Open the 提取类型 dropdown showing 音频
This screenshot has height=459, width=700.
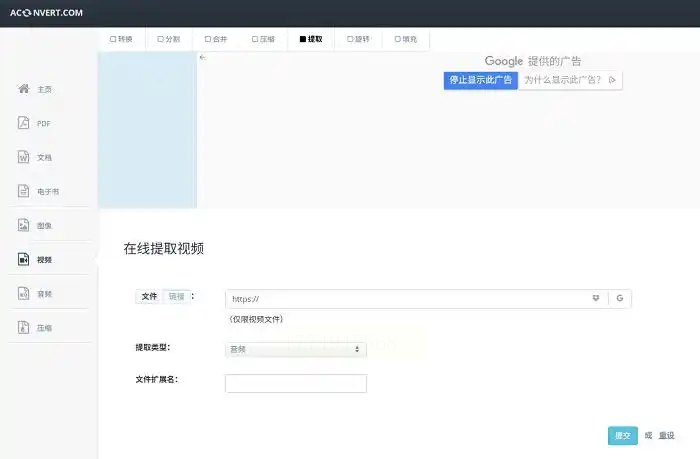(x=295, y=349)
